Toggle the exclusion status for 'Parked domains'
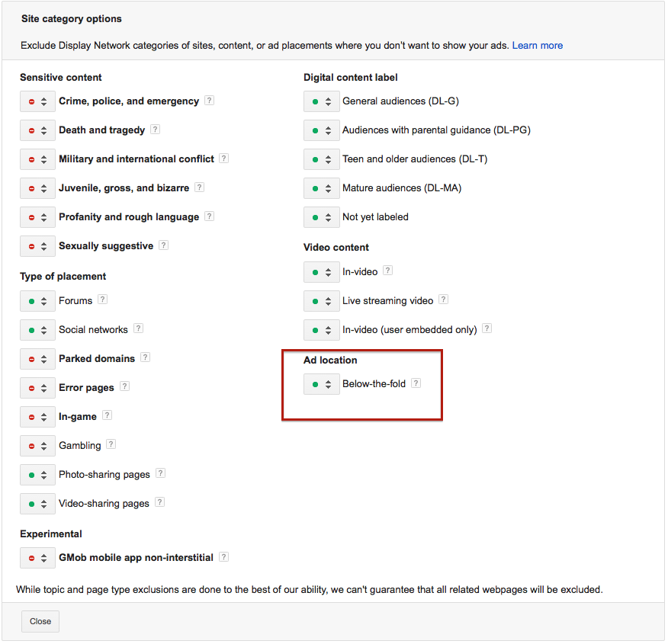 point(37,358)
